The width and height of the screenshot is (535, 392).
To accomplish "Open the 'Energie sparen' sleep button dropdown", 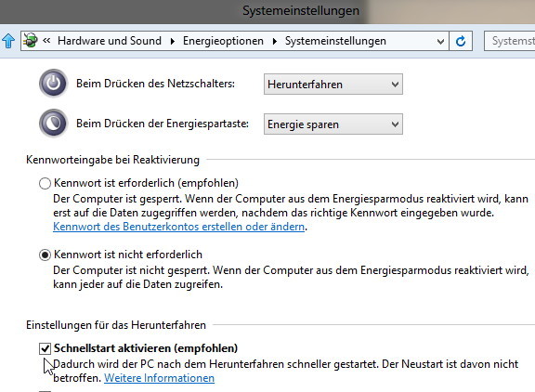I will pyautogui.click(x=333, y=124).
